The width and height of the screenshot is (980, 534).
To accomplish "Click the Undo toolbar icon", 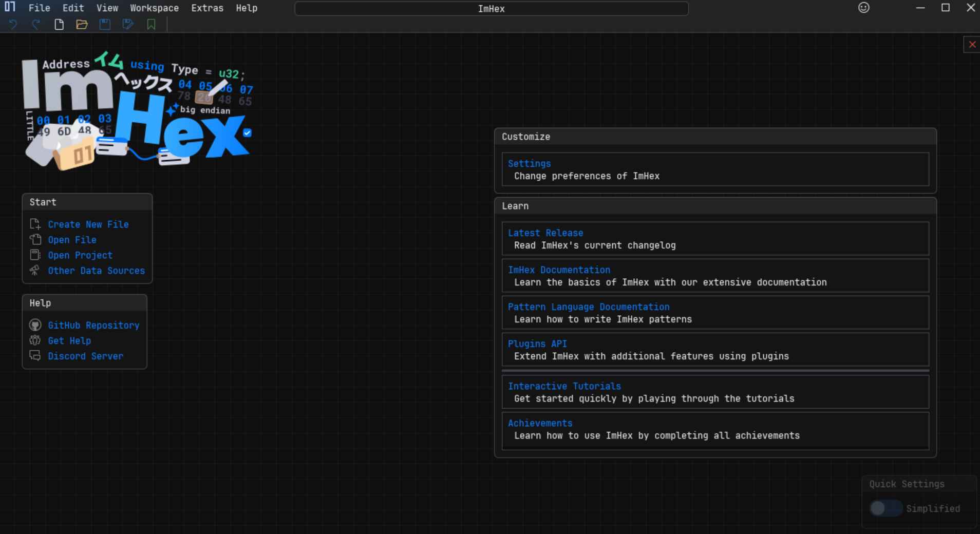I will (x=12, y=24).
